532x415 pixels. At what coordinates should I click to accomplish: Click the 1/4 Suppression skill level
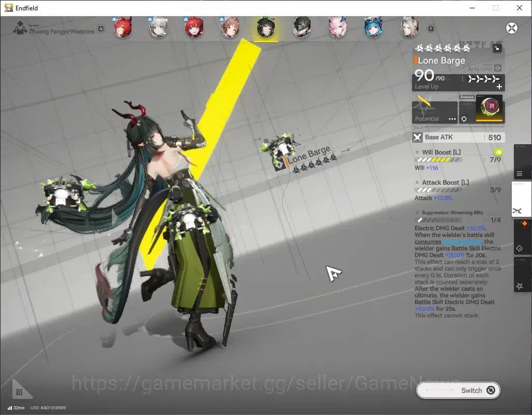pos(495,220)
